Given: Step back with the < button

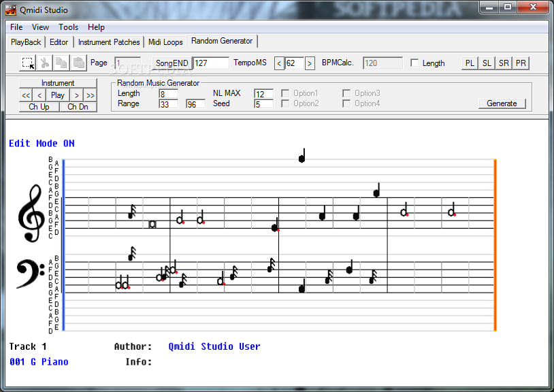Looking at the screenshot, I should click(39, 95).
